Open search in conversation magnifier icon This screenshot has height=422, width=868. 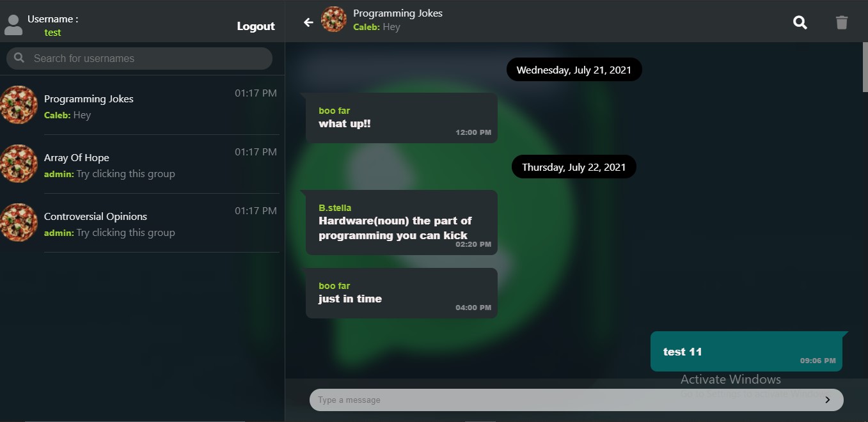(800, 23)
